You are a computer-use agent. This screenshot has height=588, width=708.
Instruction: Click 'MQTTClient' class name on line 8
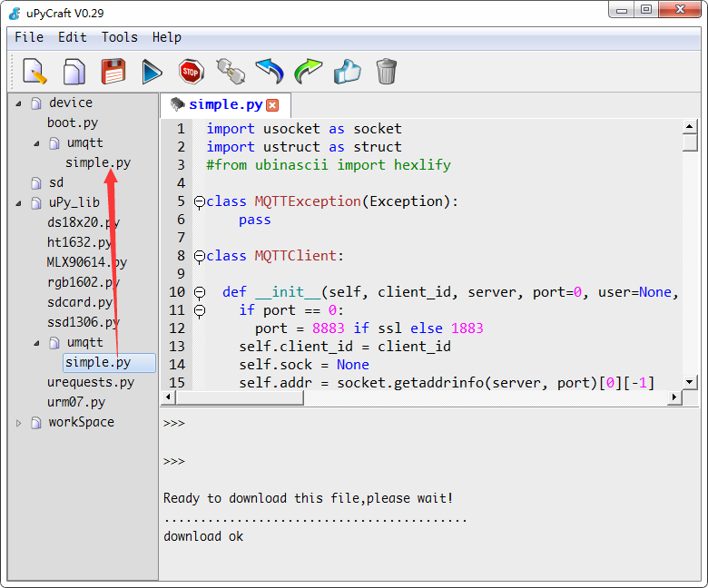pyautogui.click(x=295, y=256)
